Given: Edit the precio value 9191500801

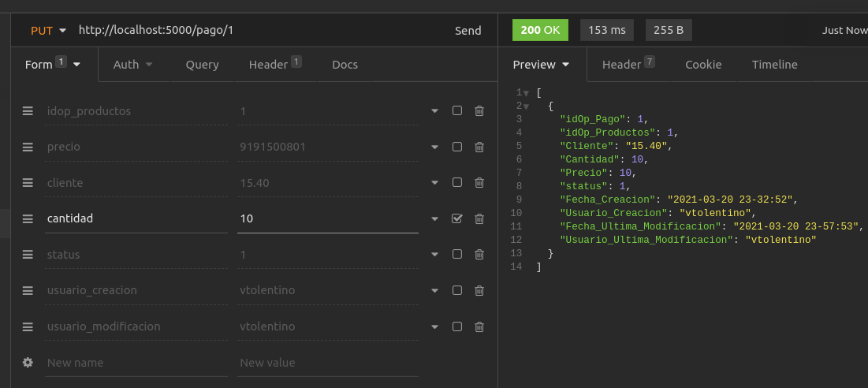Looking at the screenshot, I should coord(328,147).
